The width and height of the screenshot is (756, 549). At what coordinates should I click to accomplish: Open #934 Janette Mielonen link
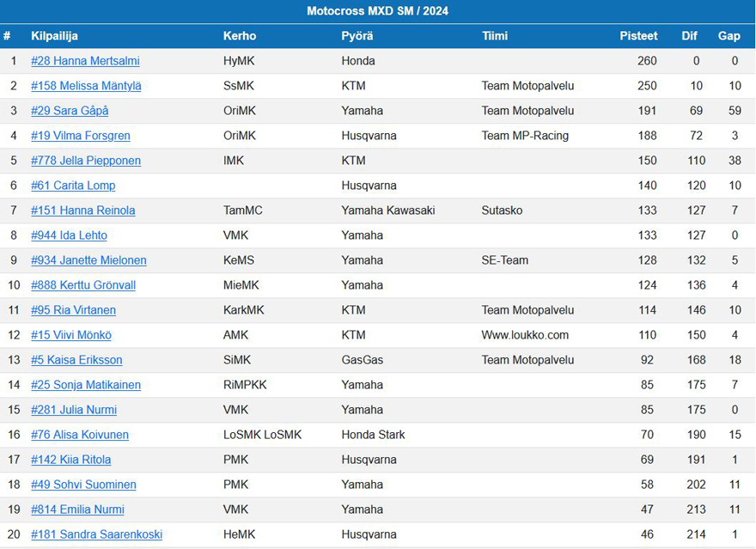click(x=88, y=260)
